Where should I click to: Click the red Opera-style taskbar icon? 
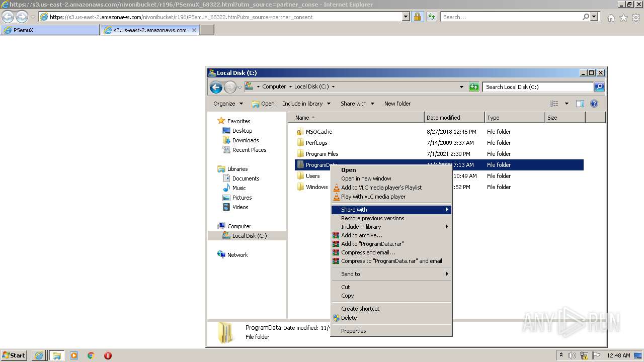108,355
